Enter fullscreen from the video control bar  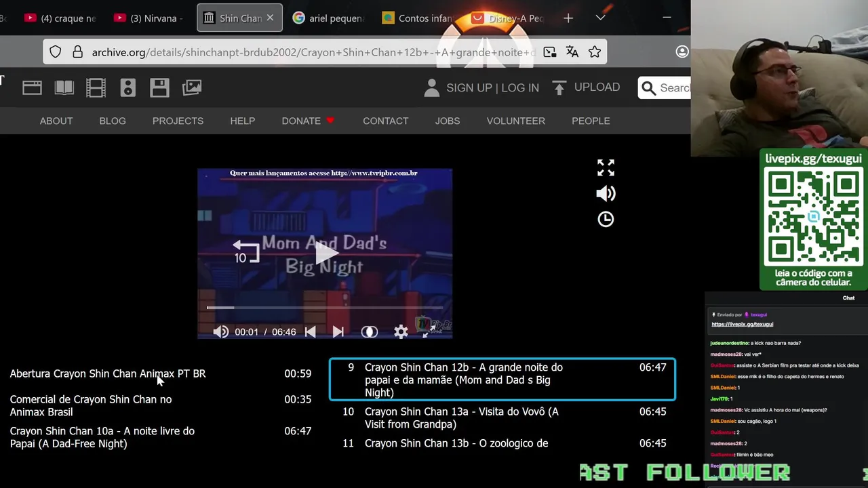(430, 331)
